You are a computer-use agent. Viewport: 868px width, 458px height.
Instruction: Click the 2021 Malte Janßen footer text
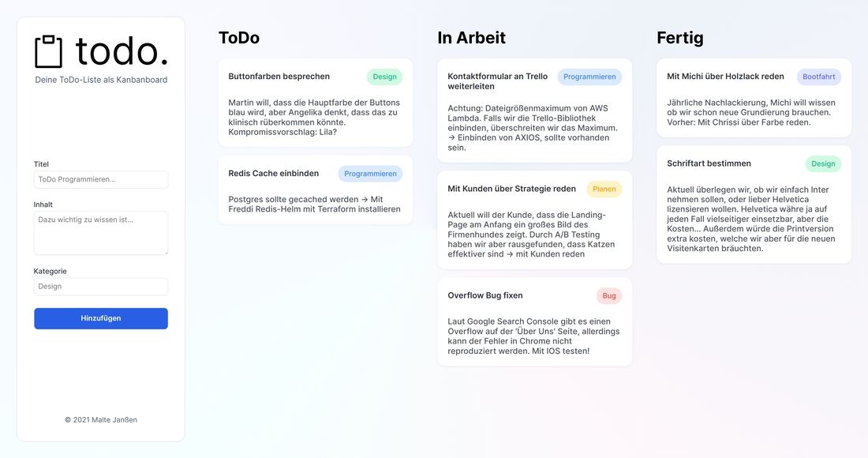[101, 419]
